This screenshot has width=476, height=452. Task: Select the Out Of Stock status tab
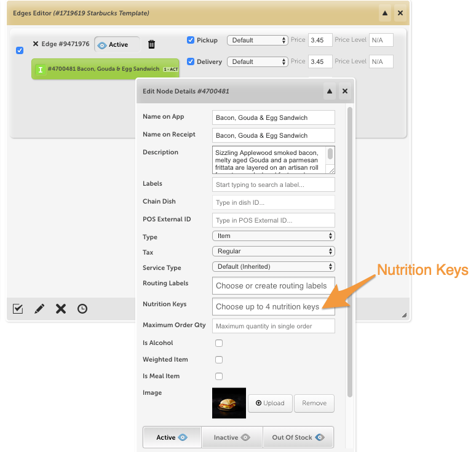click(x=298, y=437)
